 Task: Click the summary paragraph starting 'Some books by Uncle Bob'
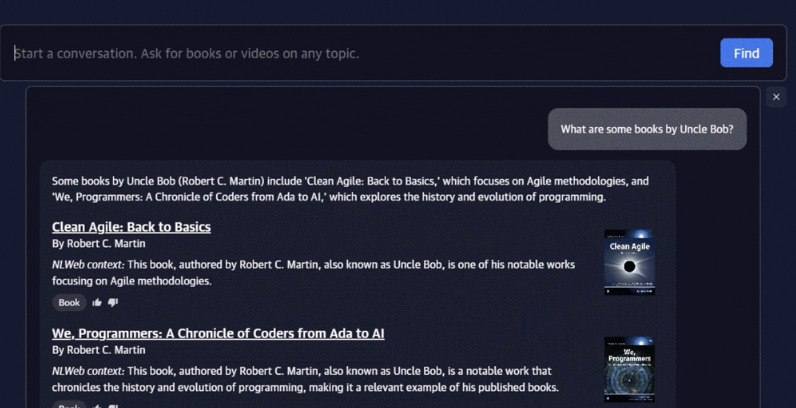coord(350,189)
